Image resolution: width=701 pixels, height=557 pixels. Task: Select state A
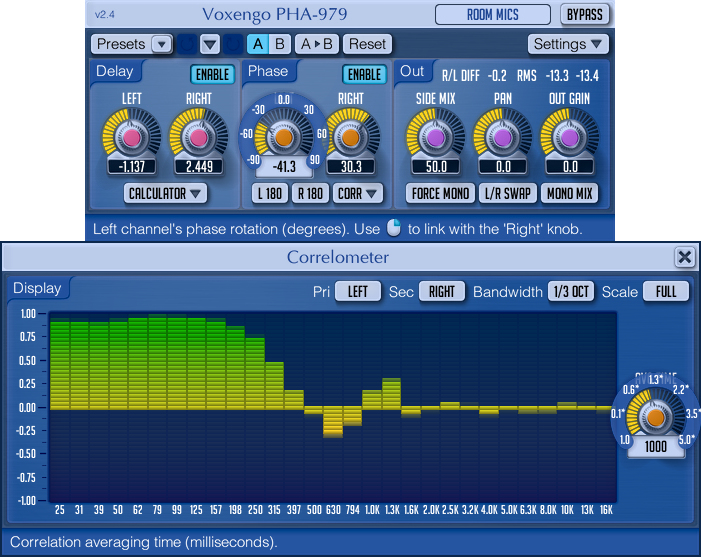[258, 44]
